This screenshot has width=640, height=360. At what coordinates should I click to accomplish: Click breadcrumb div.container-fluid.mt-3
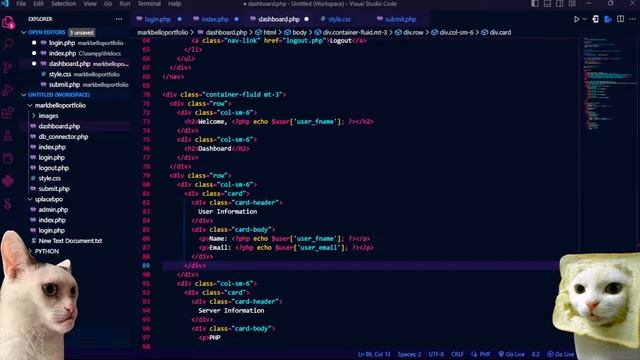(x=355, y=32)
